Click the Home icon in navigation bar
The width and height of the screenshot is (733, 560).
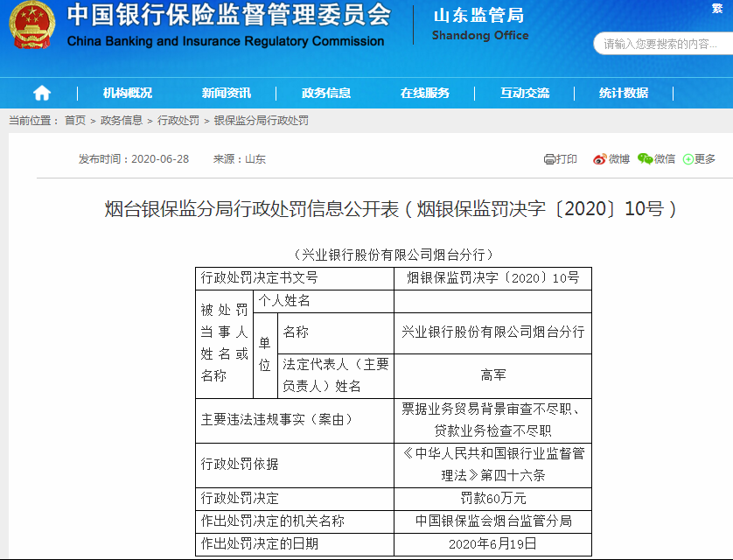[x=41, y=93]
